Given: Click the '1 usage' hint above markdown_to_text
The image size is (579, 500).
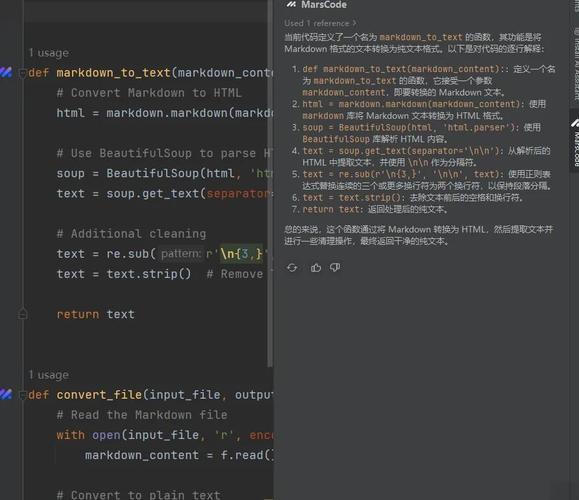Looking at the screenshot, I should click(48, 53).
